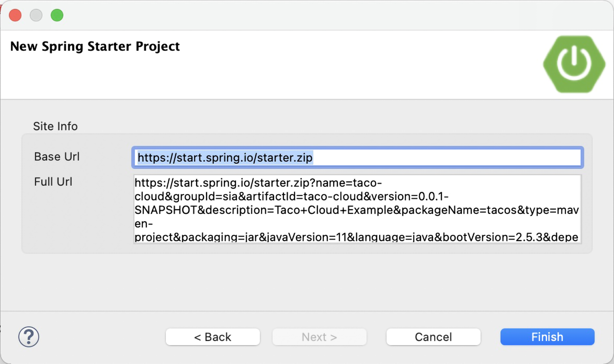Image resolution: width=614 pixels, height=364 pixels.
Task: Click the disabled Next > button
Action: [x=319, y=337]
